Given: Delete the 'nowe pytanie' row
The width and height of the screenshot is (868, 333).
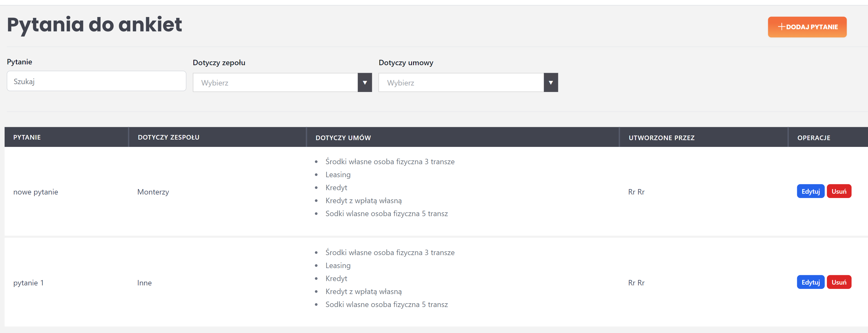Looking at the screenshot, I should click(839, 192).
